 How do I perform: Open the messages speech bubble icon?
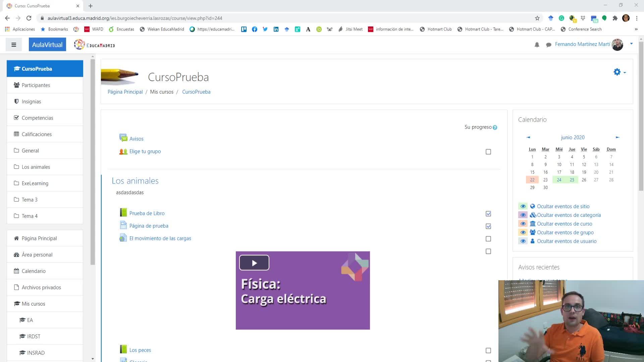[548, 45]
